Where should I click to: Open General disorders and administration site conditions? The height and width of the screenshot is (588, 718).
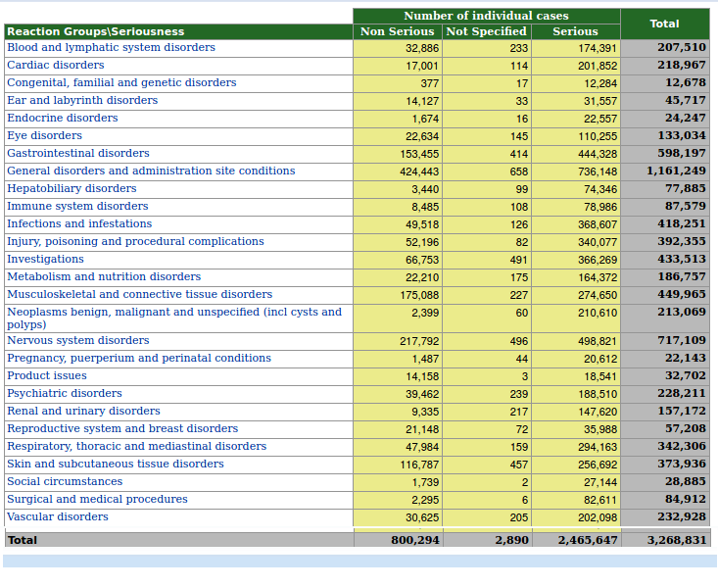(x=151, y=171)
